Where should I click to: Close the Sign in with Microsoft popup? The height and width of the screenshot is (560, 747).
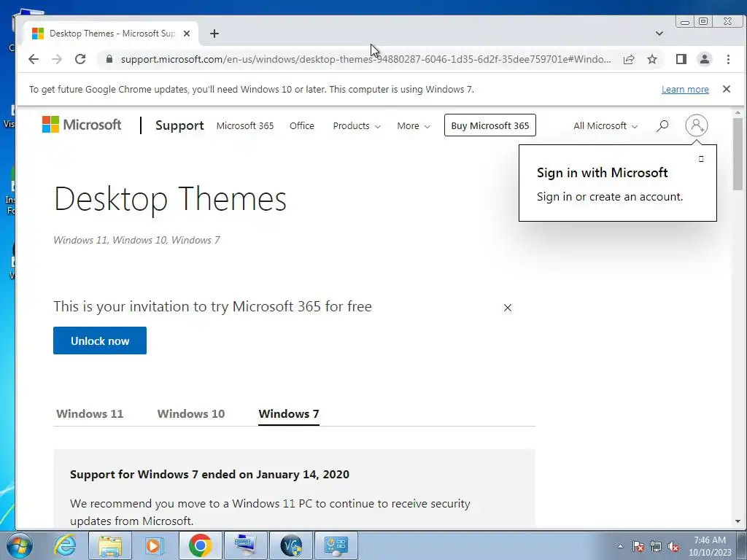(x=701, y=158)
